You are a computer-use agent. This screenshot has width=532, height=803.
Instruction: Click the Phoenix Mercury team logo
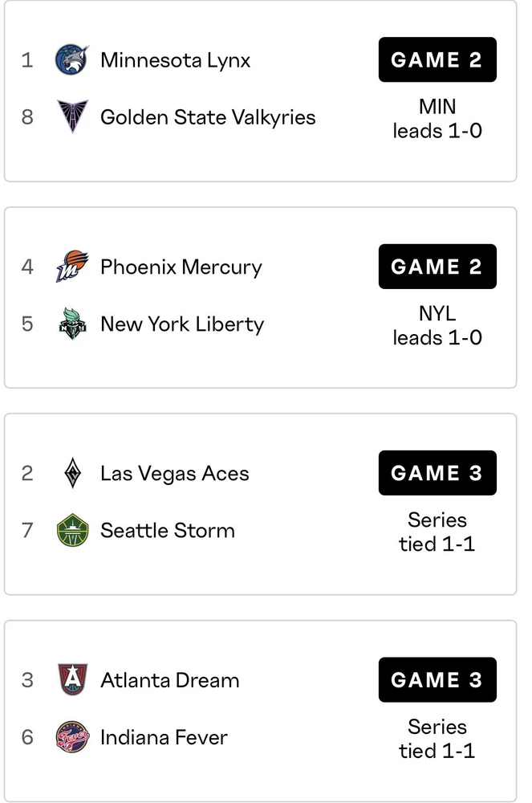(72, 267)
